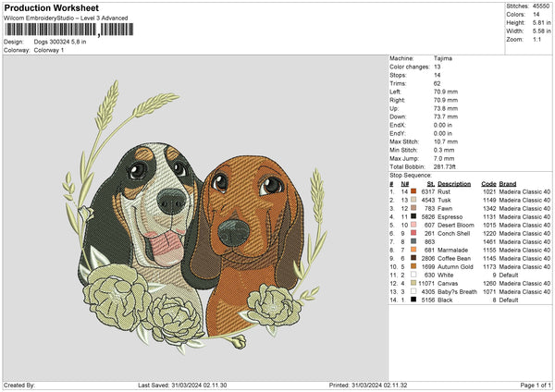Screen dimensions: 555x392
Task: Click the "Page 1 of 1" footer
Action: [x=536, y=385]
